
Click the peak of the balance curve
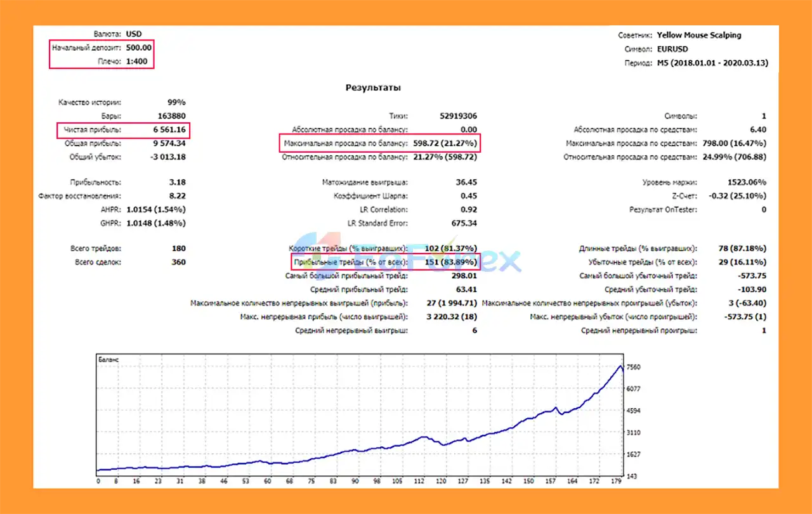pos(619,366)
